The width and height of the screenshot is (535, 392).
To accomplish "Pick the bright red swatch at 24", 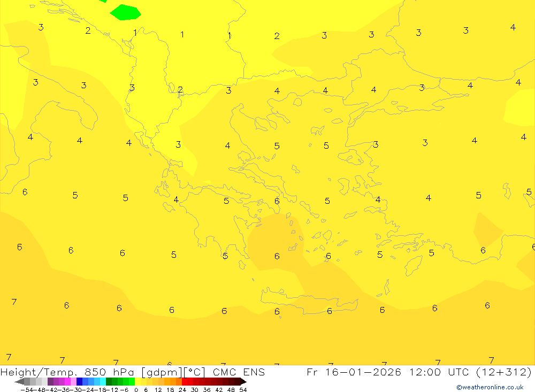I will point(185,381).
